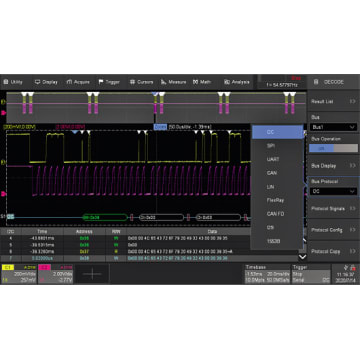Select FlexRay from the protocol list
Screen dimensions: 360x360
[x=277, y=200]
